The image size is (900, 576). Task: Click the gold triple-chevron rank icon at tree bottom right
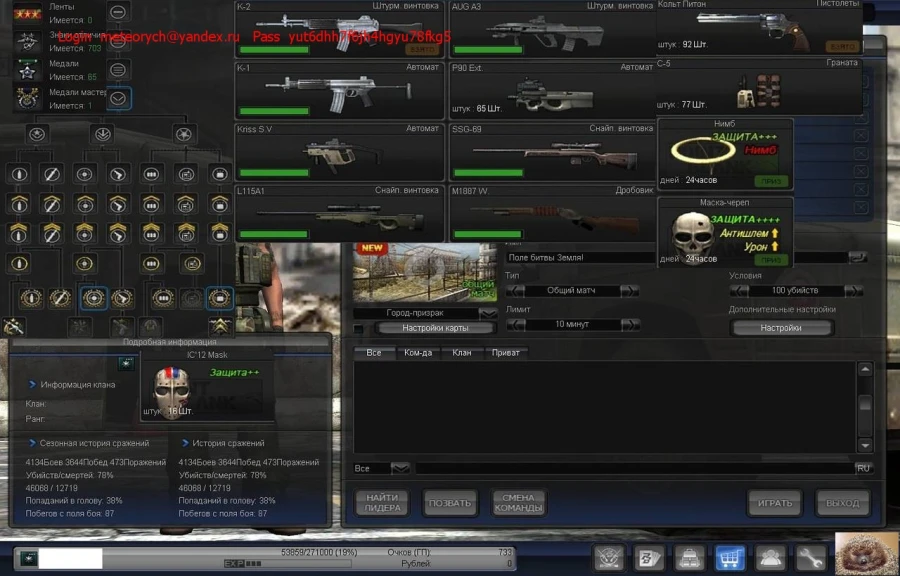click(x=220, y=326)
